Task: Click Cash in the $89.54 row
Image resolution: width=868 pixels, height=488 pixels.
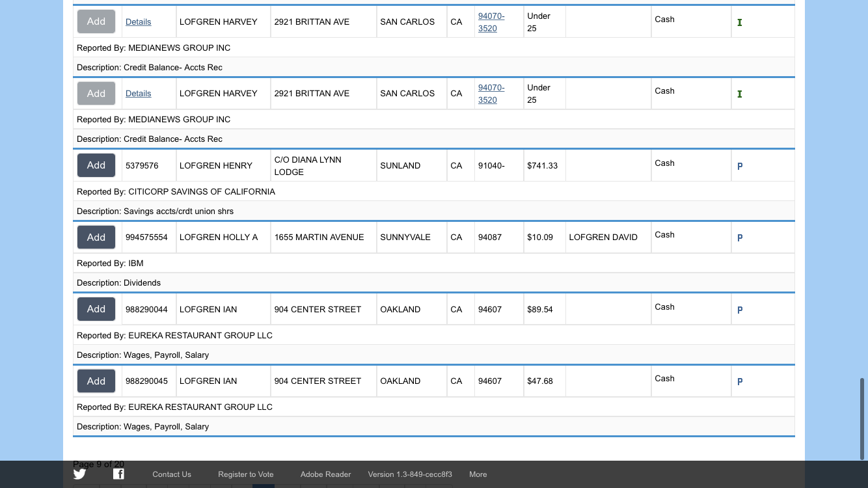Action: (x=664, y=307)
